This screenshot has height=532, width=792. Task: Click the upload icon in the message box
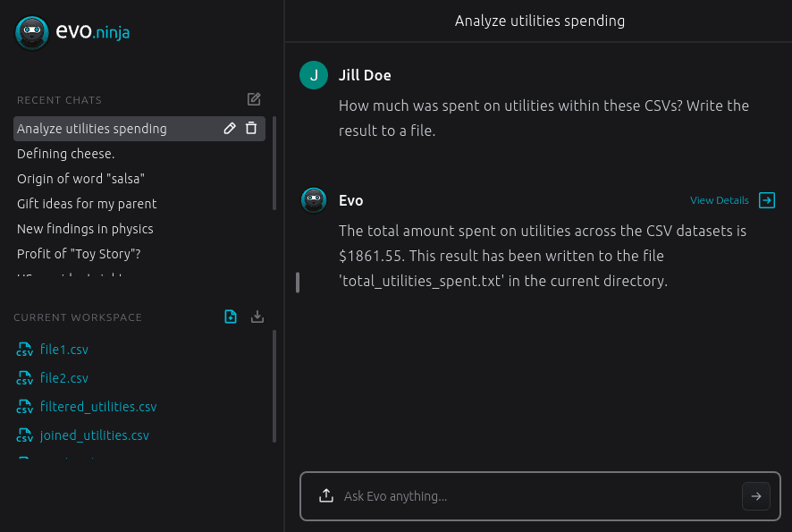(325, 495)
